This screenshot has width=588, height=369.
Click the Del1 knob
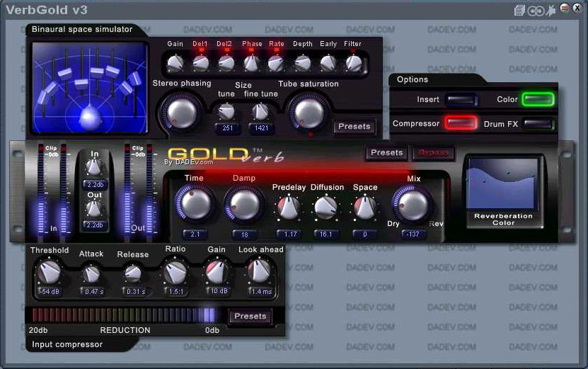tap(201, 63)
